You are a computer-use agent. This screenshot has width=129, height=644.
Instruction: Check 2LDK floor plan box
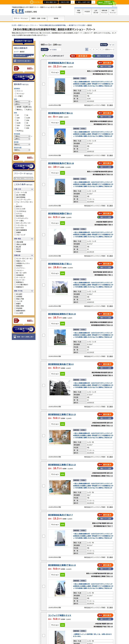pos(15,123)
